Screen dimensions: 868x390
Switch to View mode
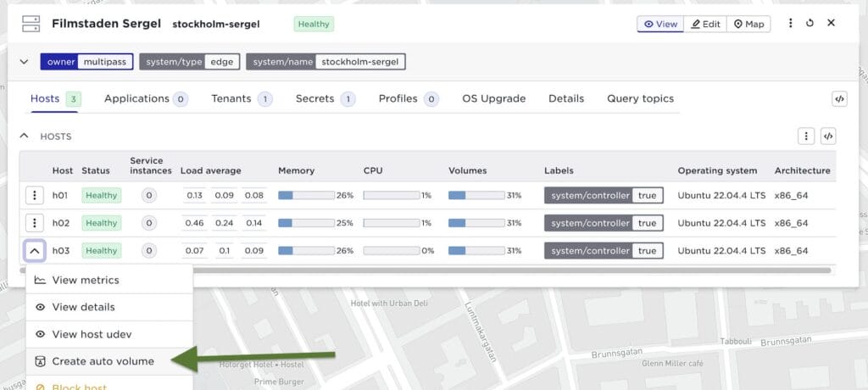[x=660, y=24]
